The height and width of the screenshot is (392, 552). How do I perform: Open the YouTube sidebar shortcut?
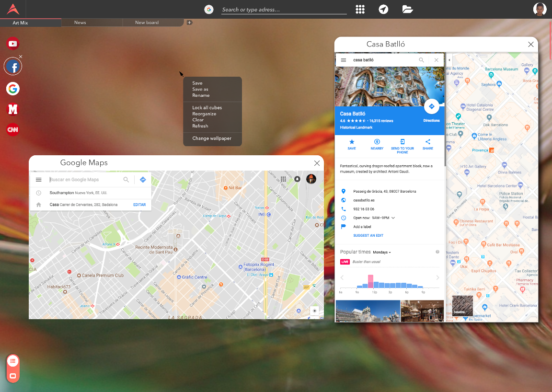[13, 44]
